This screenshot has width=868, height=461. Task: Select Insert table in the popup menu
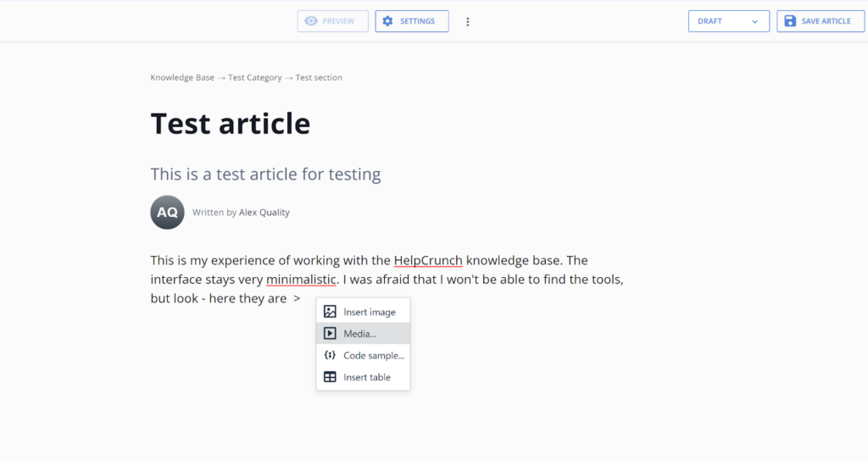point(366,377)
